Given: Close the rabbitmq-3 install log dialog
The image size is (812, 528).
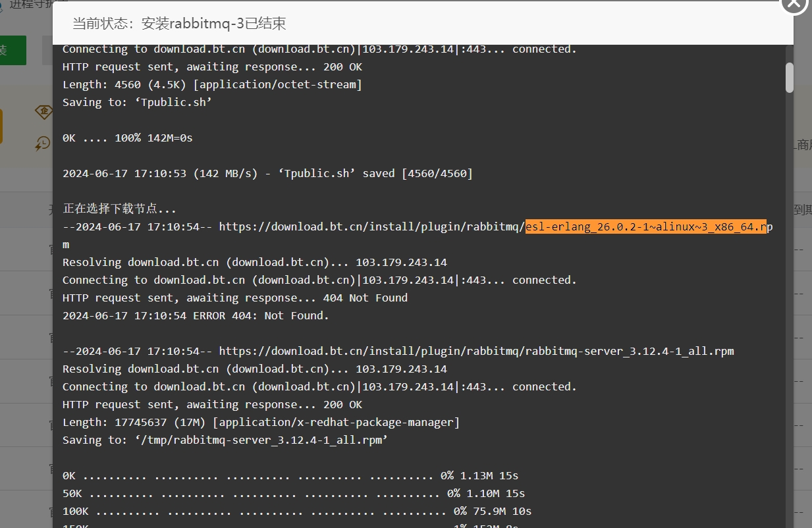Looking at the screenshot, I should (794, 3).
